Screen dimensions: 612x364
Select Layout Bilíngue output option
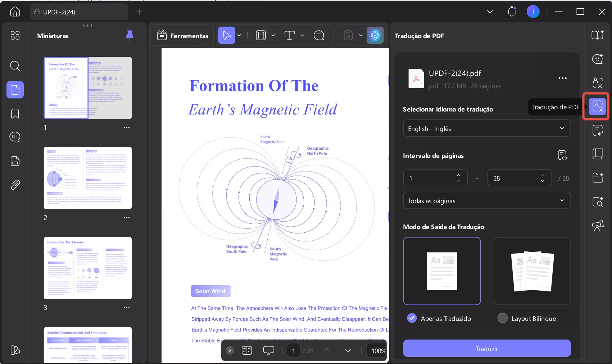pyautogui.click(x=502, y=318)
